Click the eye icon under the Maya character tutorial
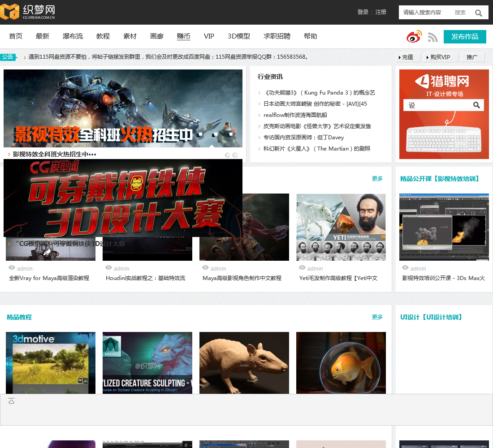The image size is (493, 448). pyautogui.click(x=205, y=267)
